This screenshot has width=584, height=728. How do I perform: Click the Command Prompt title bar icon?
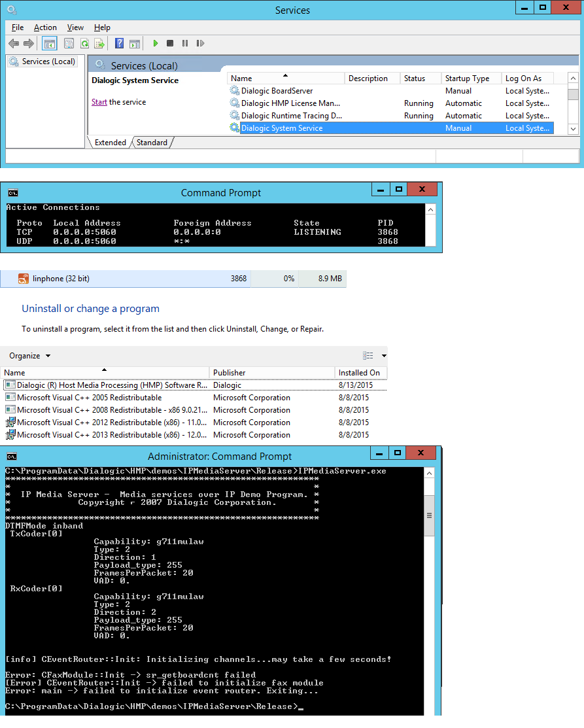[13, 193]
